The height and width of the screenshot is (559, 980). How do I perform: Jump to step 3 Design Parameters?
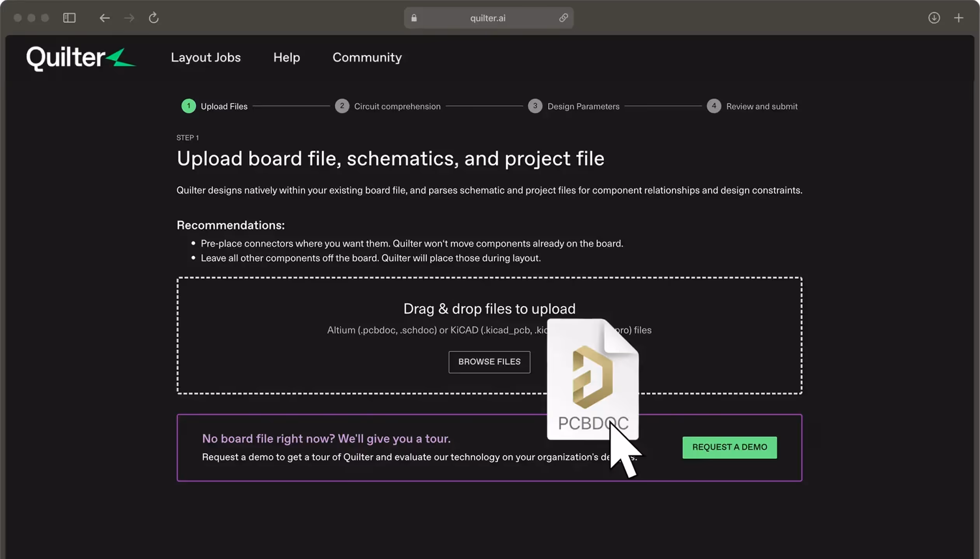tap(574, 106)
